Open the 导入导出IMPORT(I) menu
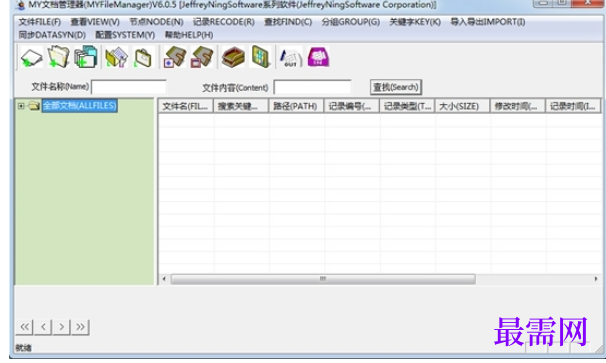606x363 pixels. pos(488,22)
